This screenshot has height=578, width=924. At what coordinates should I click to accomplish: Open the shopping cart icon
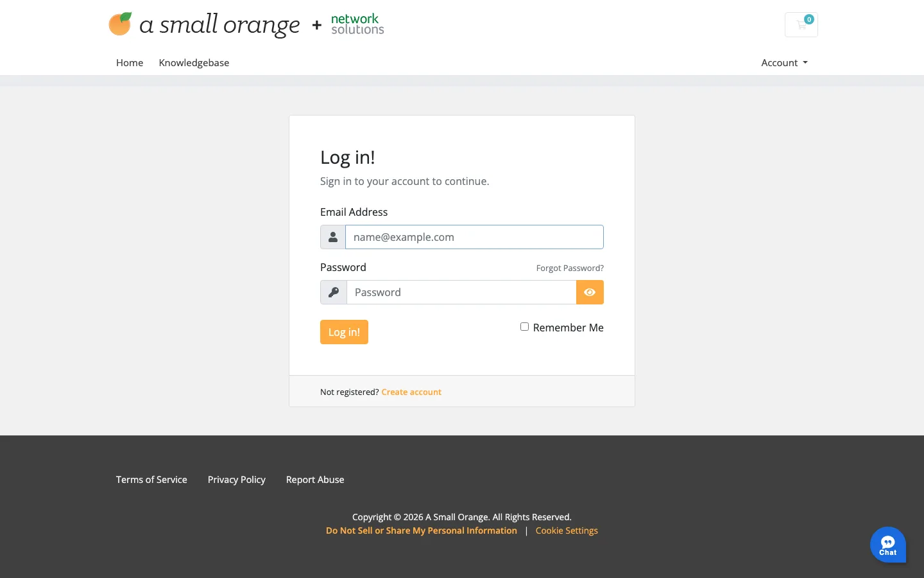(x=801, y=25)
